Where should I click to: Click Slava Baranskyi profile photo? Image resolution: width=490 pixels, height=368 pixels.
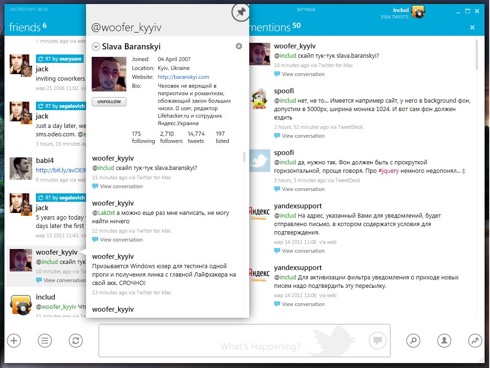click(x=109, y=74)
